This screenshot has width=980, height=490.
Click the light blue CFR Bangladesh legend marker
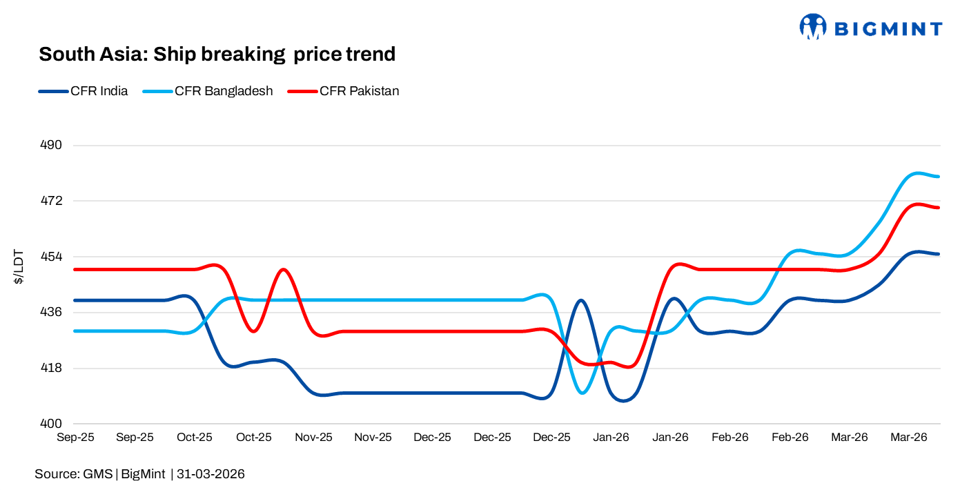(157, 91)
